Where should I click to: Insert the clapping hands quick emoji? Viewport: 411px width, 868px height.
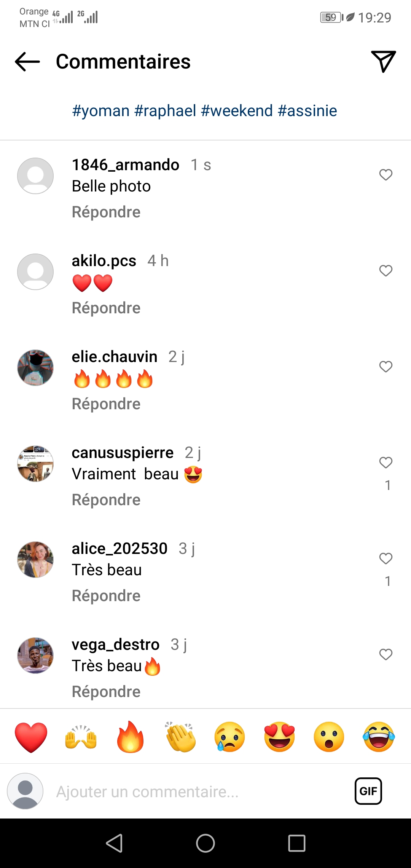point(180,737)
